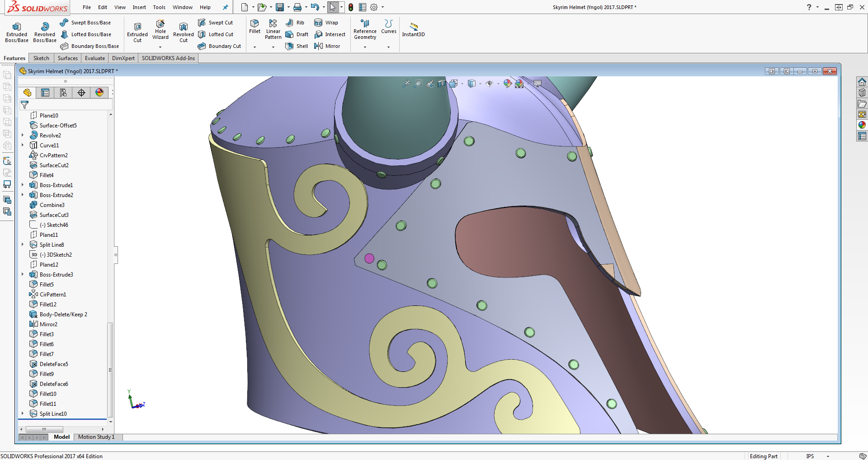
Task: Expand the Split Line8 feature
Action: pos(23,244)
